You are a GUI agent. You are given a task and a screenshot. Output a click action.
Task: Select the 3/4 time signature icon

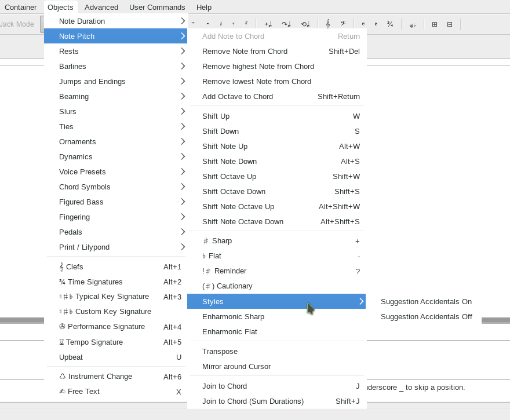click(x=390, y=24)
